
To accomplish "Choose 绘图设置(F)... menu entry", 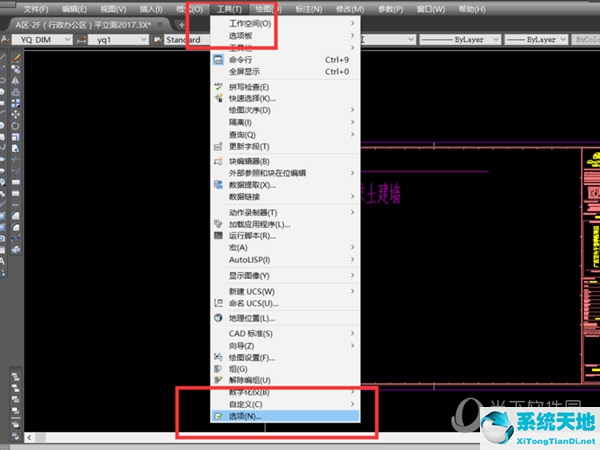I will click(x=285, y=358).
